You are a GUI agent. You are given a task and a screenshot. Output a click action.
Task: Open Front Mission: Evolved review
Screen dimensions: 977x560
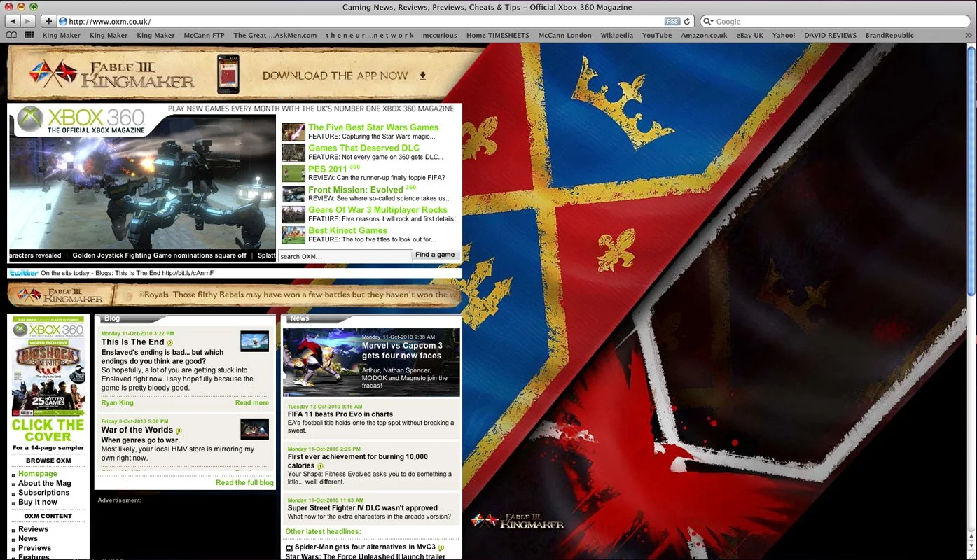356,189
